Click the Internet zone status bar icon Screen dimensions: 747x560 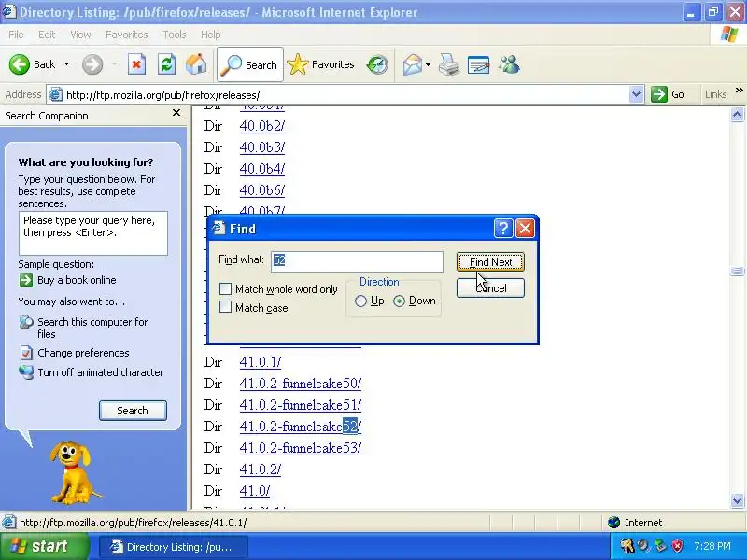click(614, 523)
